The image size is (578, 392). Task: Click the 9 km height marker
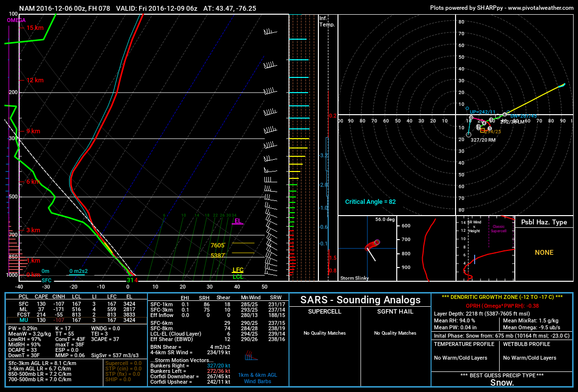(x=33, y=131)
